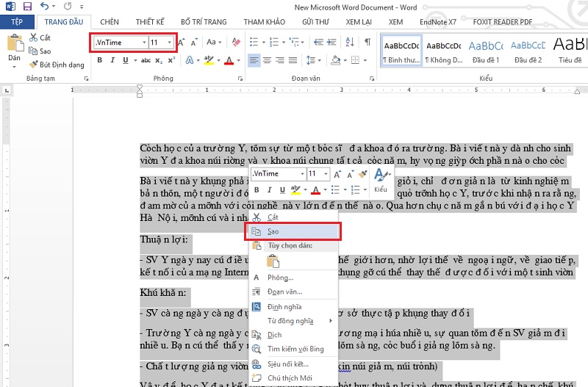This screenshot has height=387, width=588.
Task: Open the TỆP file tab
Action: pos(17,22)
